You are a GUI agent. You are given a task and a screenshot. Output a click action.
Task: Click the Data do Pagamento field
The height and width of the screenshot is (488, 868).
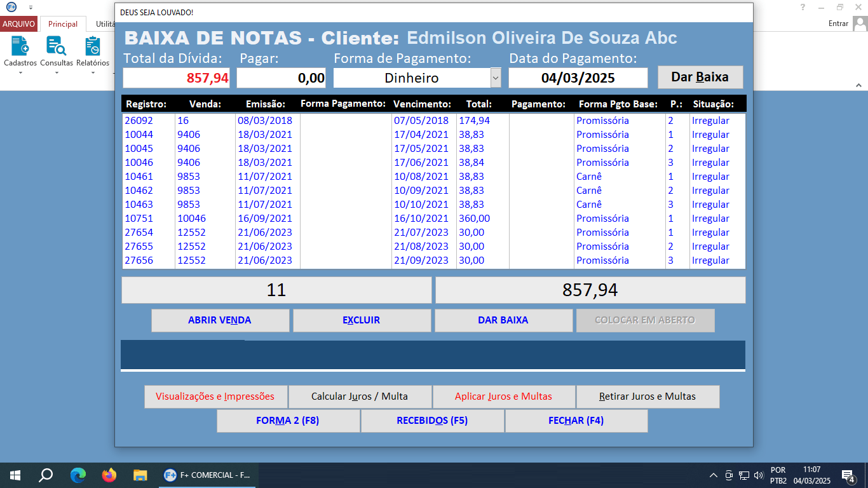pos(578,78)
